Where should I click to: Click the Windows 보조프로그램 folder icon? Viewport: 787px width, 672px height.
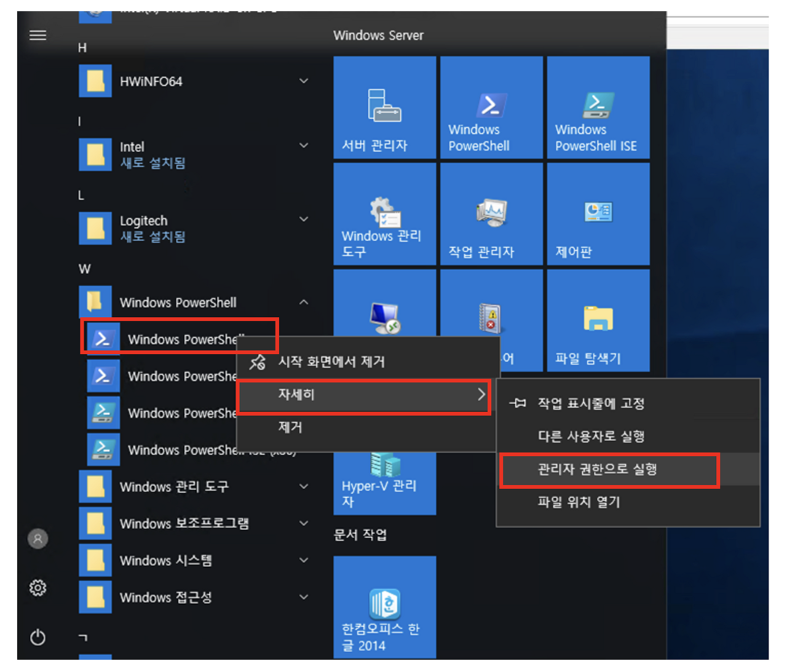[95, 523]
